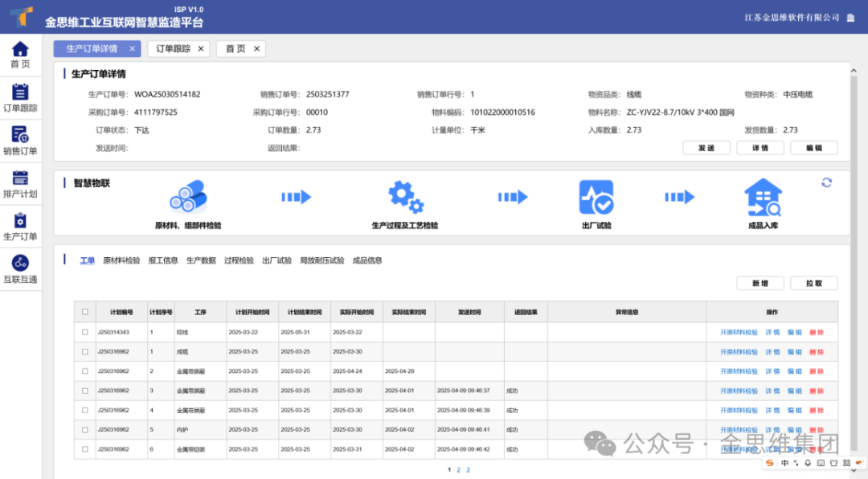Open the 首页 home sidebar icon
The image size is (868, 479).
[x=20, y=55]
